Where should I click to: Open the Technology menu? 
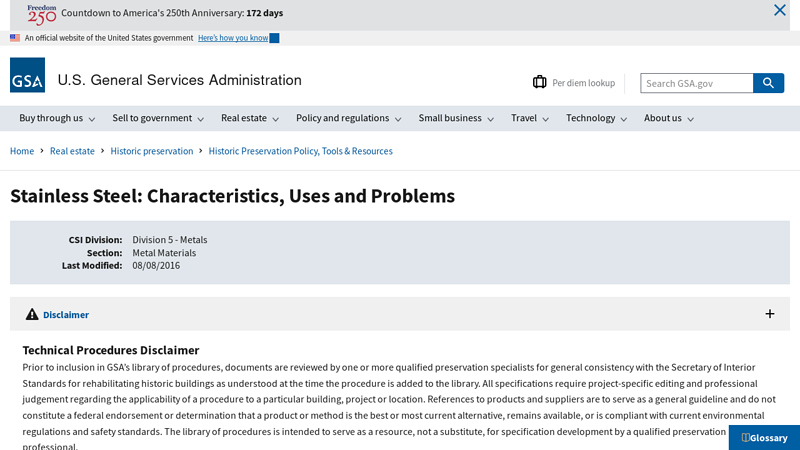(596, 118)
